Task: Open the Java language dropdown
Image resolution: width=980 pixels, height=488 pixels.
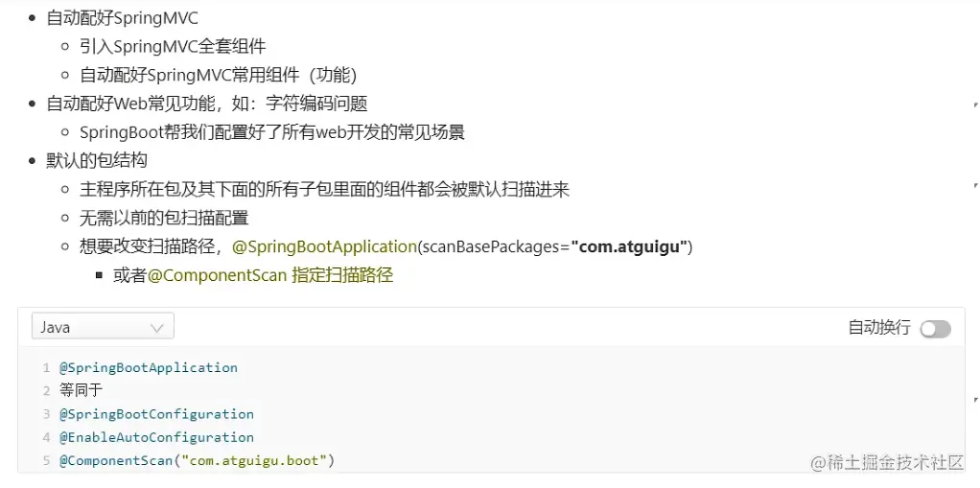Action: click(102, 327)
